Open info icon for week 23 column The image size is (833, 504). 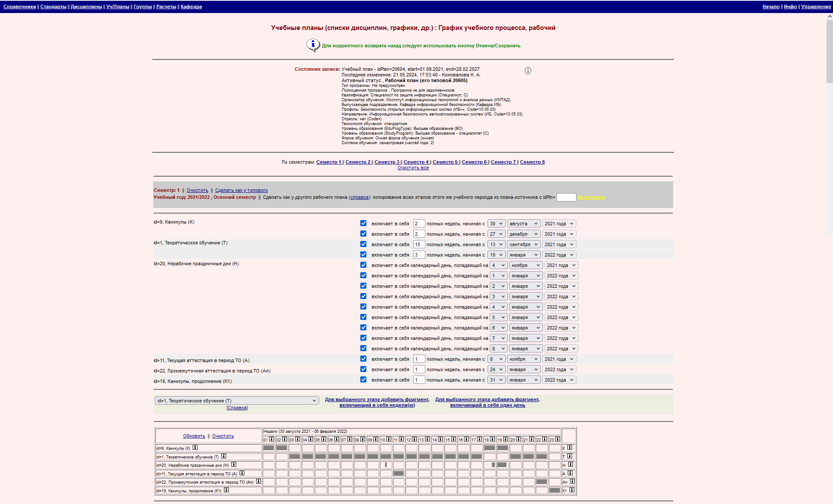point(557,439)
